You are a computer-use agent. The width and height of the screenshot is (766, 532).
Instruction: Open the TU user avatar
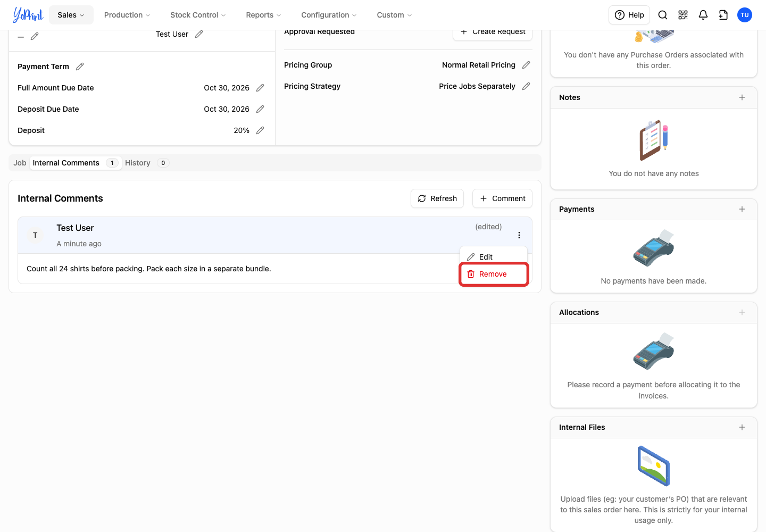[745, 15]
